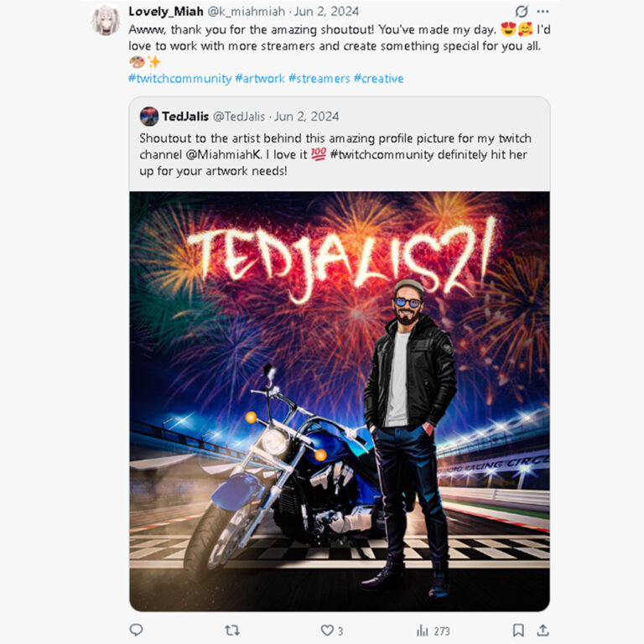Open the reply comment icon
The width and height of the screenshot is (644, 644).
(137, 630)
